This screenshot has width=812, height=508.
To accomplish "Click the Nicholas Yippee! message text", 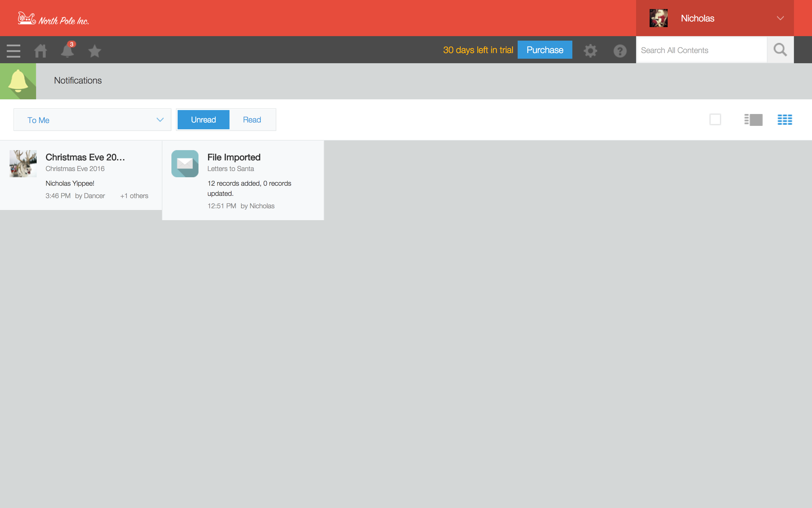I will point(70,183).
